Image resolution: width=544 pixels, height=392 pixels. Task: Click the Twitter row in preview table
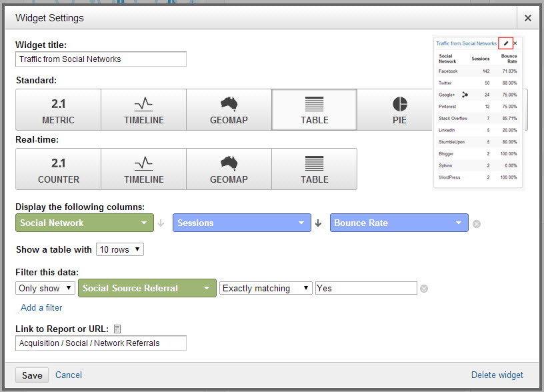pos(478,83)
